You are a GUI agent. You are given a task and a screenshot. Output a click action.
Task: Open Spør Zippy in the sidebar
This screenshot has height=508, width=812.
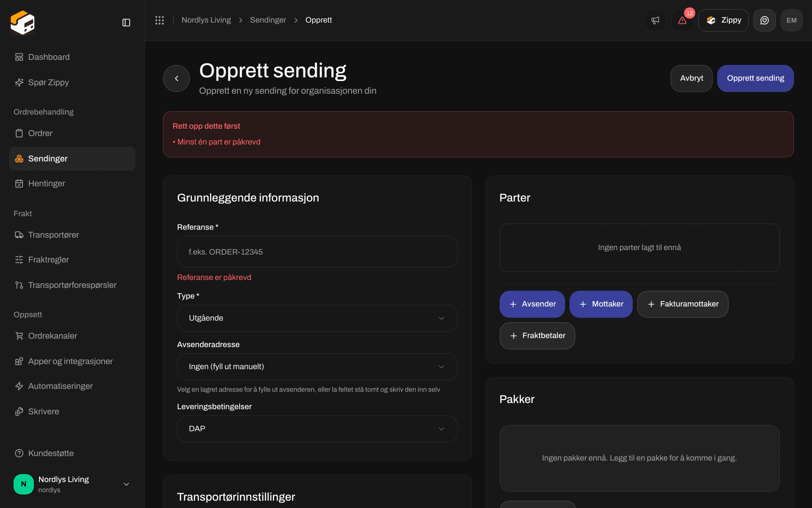[72, 82]
